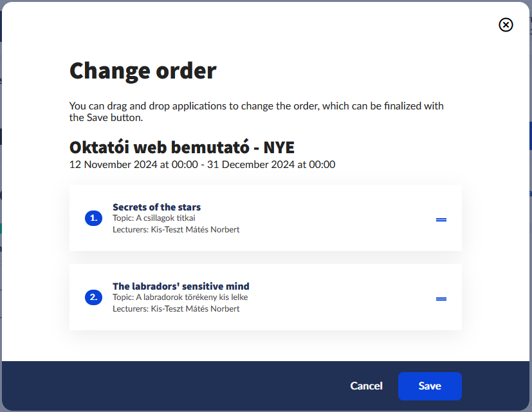Click empty area of first application card
Screen dimensions: 532x412
click(x=335, y=219)
